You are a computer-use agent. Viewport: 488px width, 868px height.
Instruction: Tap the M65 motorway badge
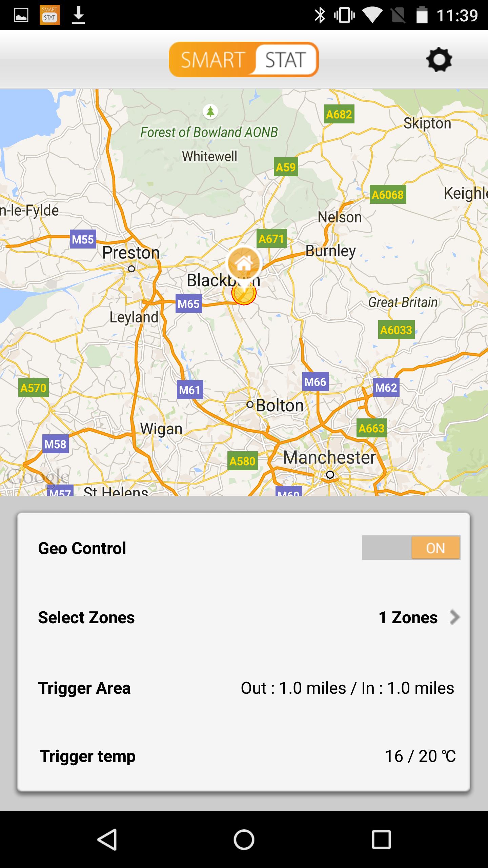tap(189, 304)
